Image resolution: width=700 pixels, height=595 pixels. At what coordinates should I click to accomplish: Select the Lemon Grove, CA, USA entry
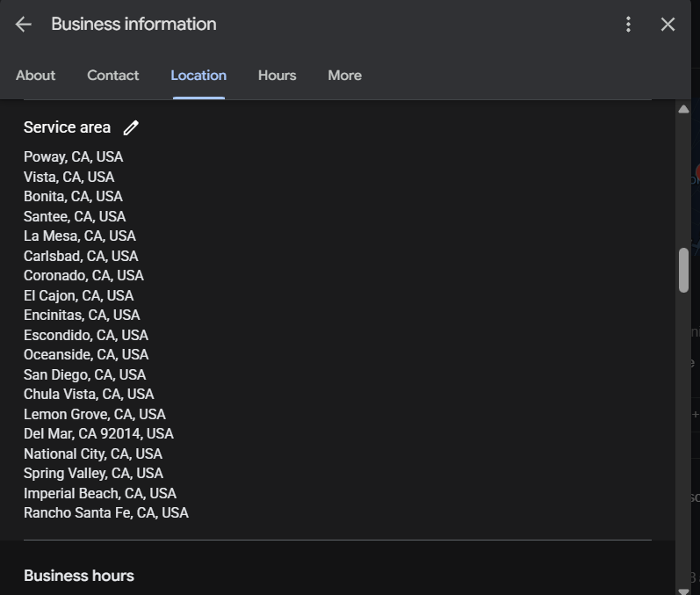(x=95, y=415)
